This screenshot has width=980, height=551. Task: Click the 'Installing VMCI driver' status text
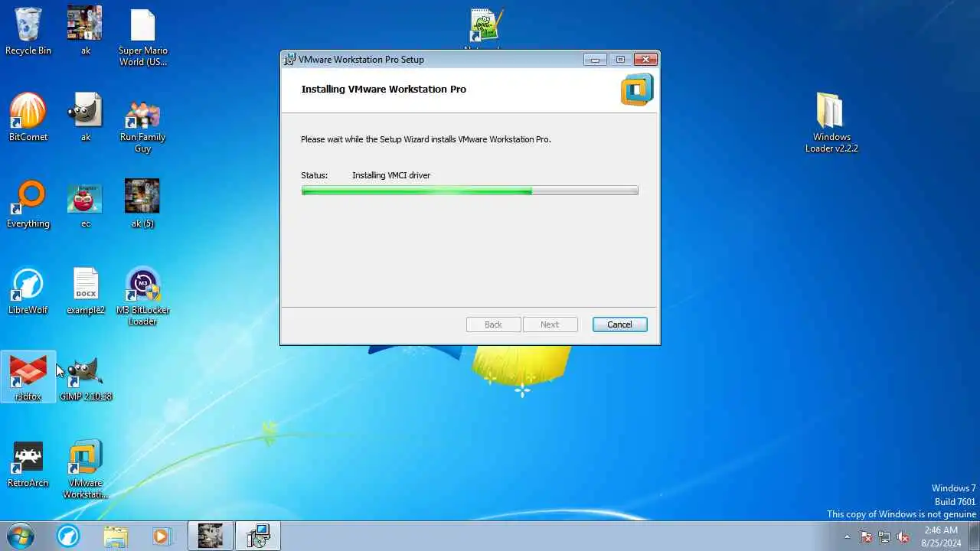click(x=391, y=175)
